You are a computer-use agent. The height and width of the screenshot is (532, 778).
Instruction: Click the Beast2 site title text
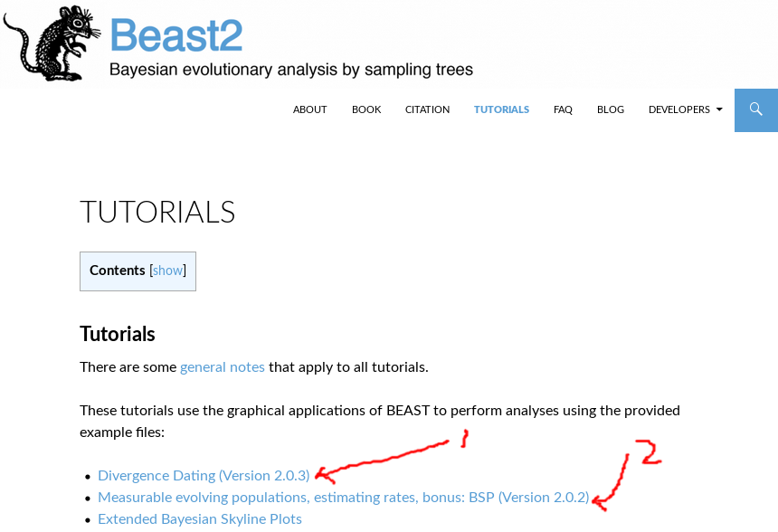coord(176,36)
